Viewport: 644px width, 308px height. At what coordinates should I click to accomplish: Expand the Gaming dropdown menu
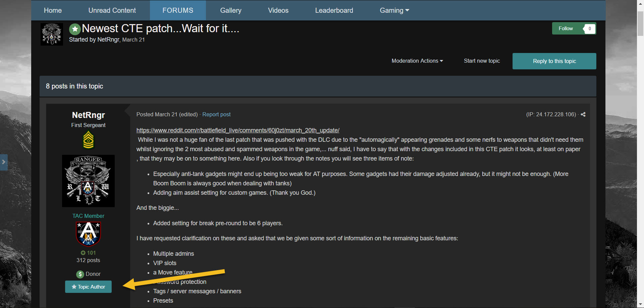coord(394,10)
